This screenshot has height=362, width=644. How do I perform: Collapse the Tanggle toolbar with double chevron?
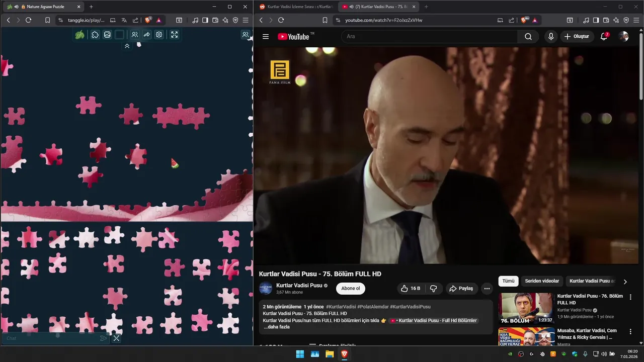pos(127,46)
